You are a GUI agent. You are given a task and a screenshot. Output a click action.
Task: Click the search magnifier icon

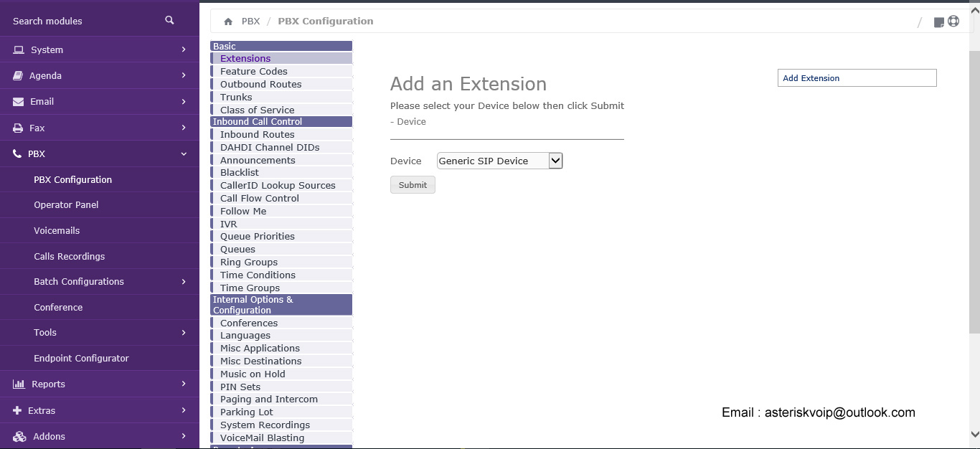tap(169, 20)
